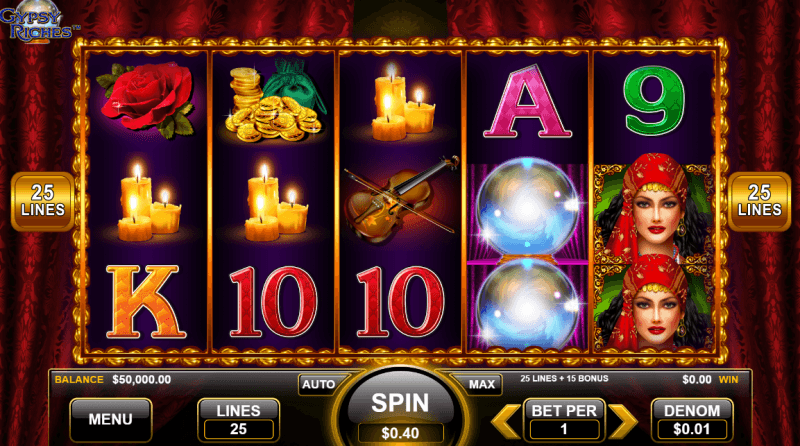The width and height of the screenshot is (800, 446).
Task: Click the left 25 LINES badge
Action: pyautogui.click(x=43, y=201)
